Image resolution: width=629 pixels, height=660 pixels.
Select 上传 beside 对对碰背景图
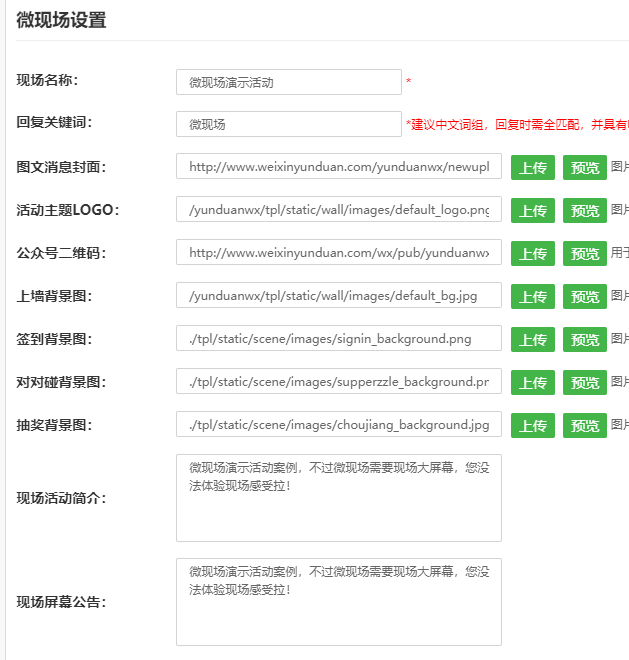coord(532,383)
